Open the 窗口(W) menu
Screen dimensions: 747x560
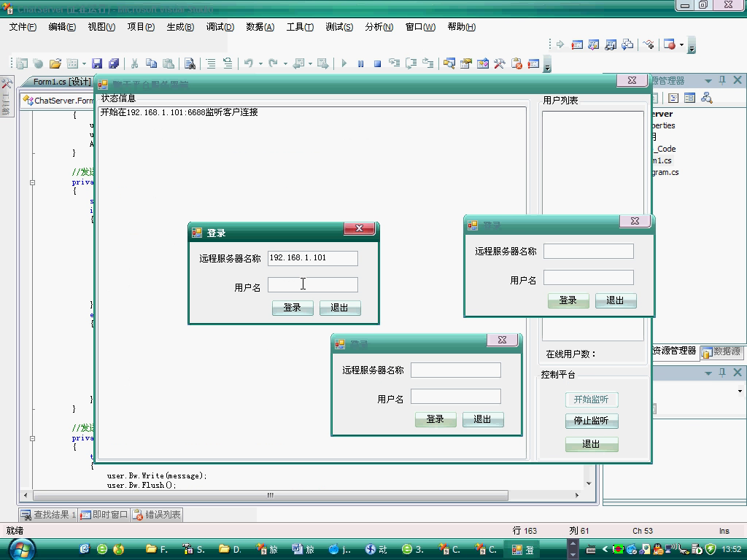click(x=420, y=27)
